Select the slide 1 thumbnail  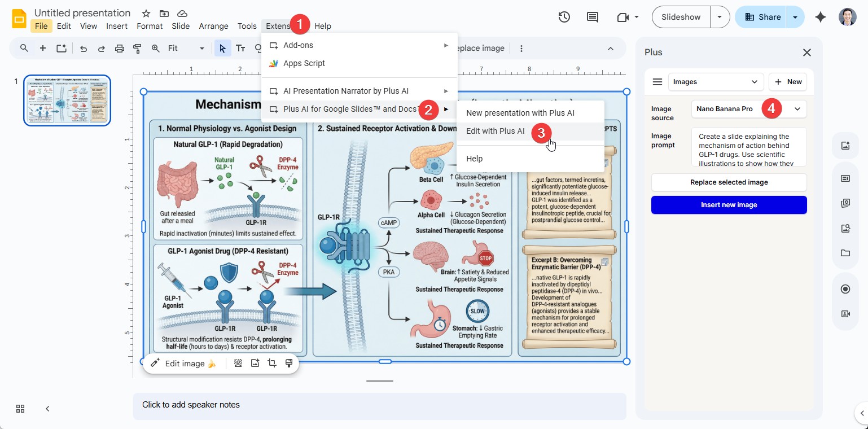tap(67, 100)
